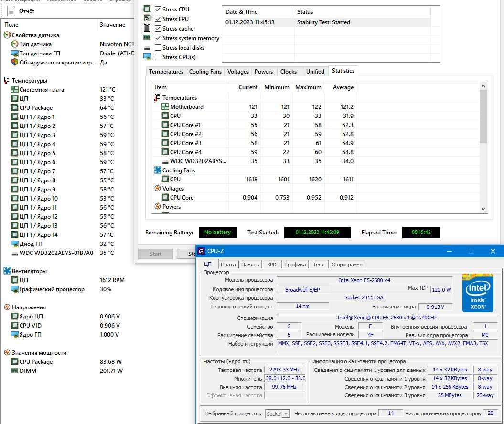This screenshot has height=424, width=504.
Task: Click the greyed-out Start button
Action: click(x=155, y=254)
